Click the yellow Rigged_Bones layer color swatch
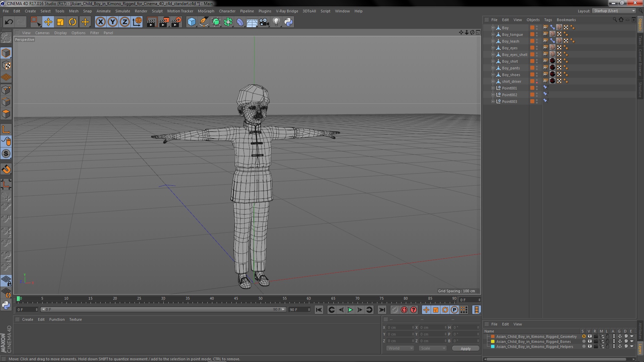This screenshot has height=362, width=644. point(493,342)
